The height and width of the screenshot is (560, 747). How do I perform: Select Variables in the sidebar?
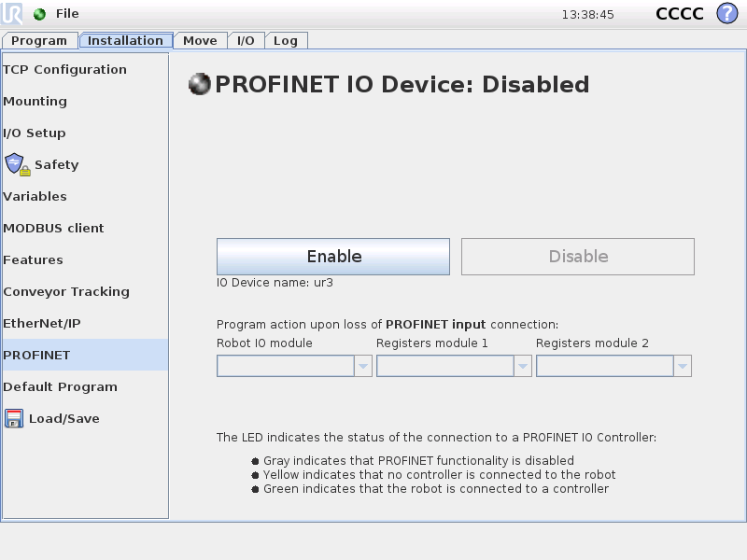coord(85,196)
